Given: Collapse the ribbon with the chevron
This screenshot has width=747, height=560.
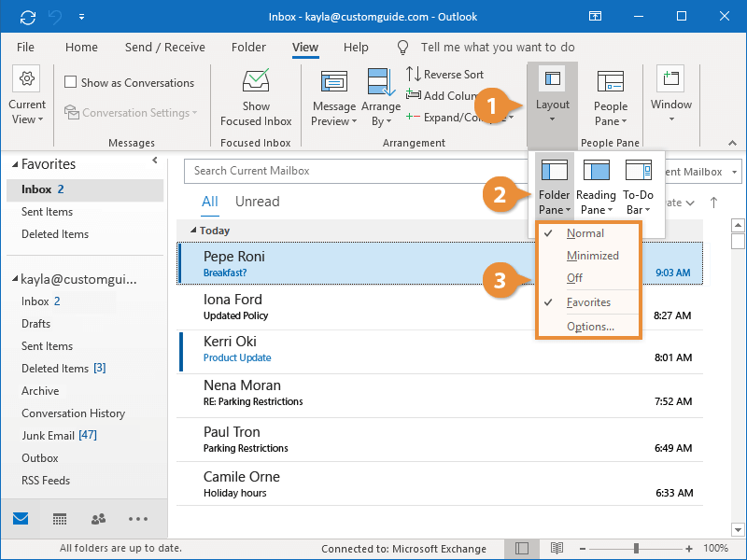Looking at the screenshot, I should (x=732, y=143).
